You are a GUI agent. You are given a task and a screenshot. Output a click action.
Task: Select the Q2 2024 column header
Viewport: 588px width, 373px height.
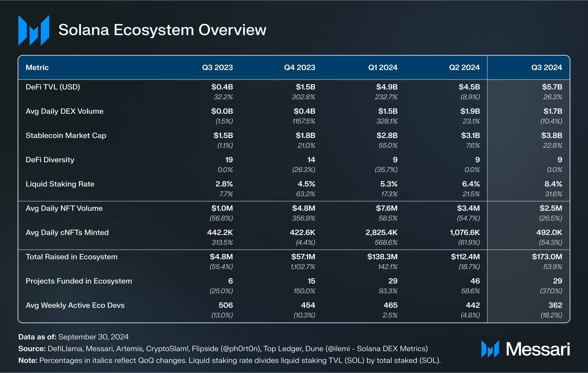pos(464,68)
